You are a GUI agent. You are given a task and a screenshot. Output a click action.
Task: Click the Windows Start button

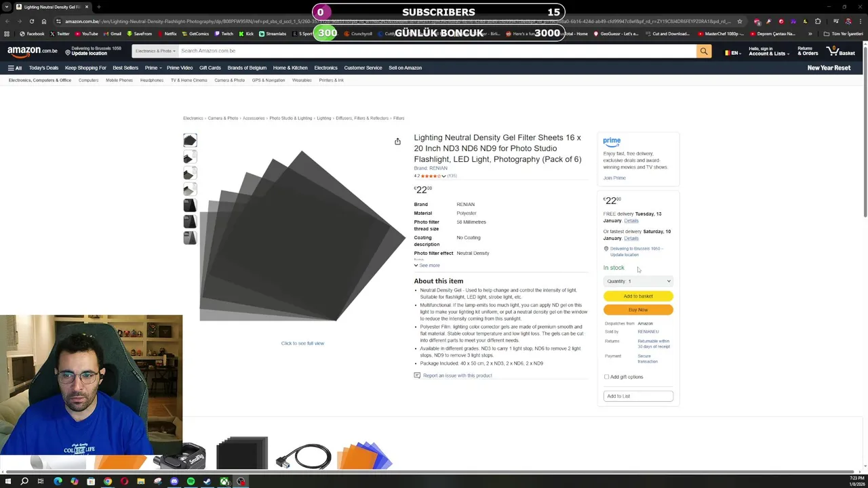8,481
